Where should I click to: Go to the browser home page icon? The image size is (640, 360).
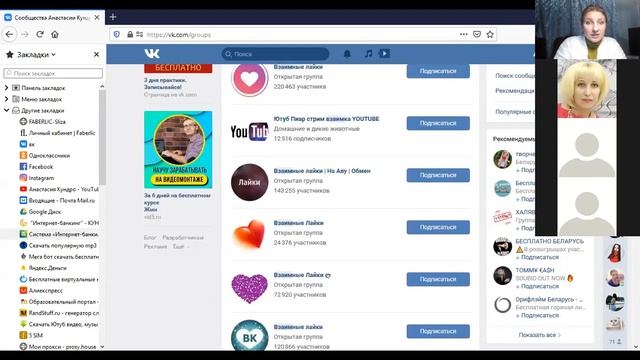point(55,34)
